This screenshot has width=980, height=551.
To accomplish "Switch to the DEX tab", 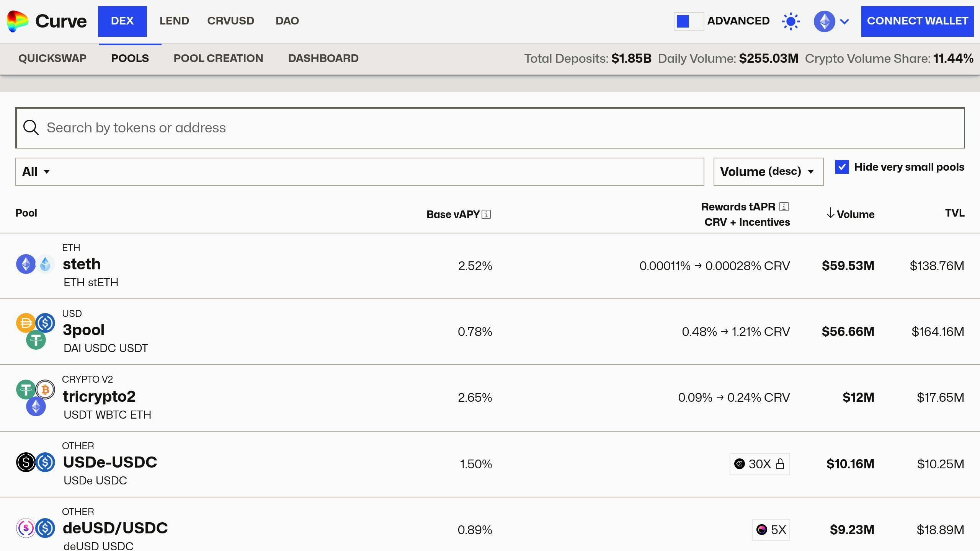I will [x=122, y=21].
